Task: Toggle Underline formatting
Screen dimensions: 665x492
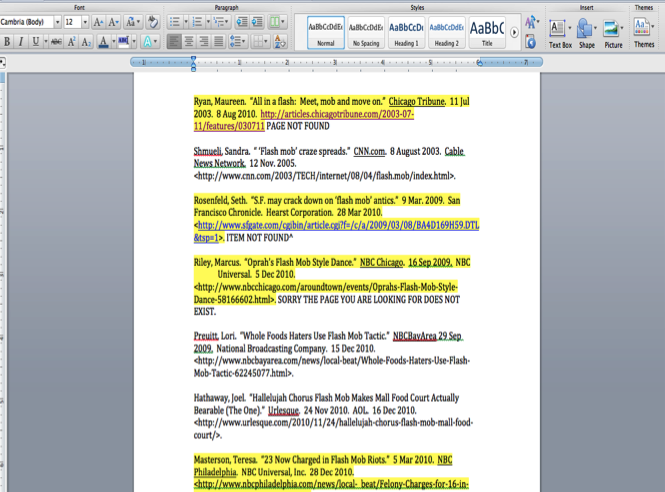Action: click(x=36, y=42)
